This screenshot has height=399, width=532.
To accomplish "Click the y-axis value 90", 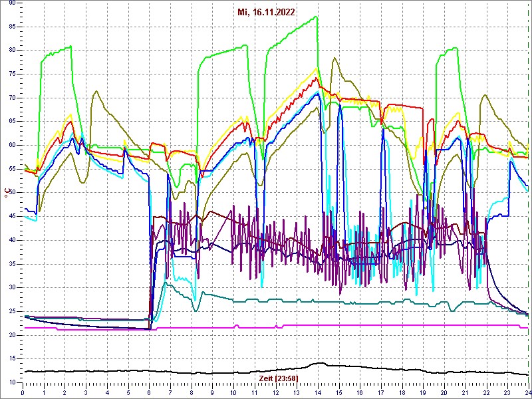I will pos(11,3).
